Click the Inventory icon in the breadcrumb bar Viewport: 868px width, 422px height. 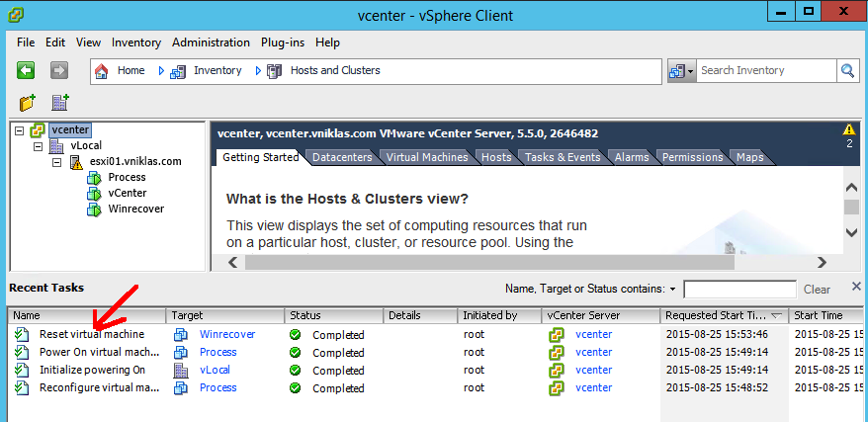pos(178,71)
